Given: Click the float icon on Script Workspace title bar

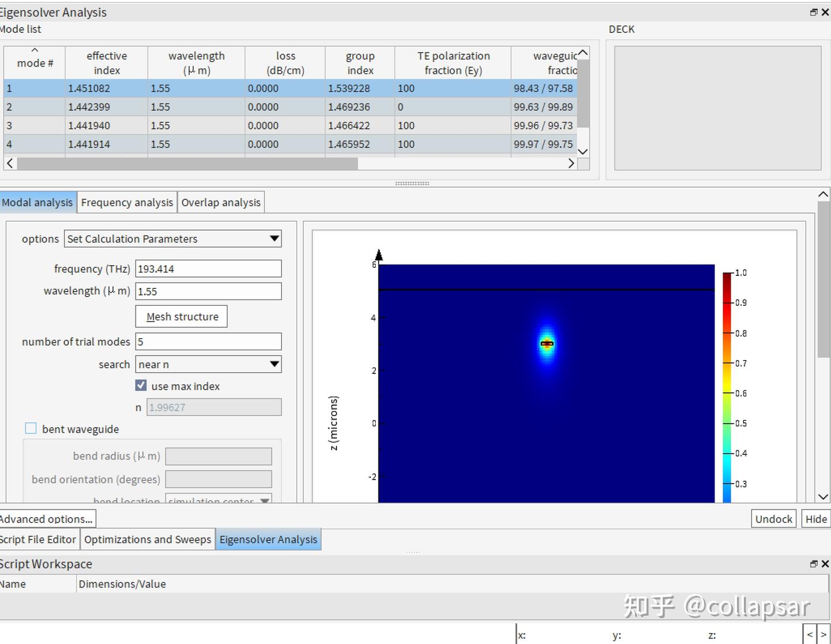Looking at the screenshot, I should 814,564.
